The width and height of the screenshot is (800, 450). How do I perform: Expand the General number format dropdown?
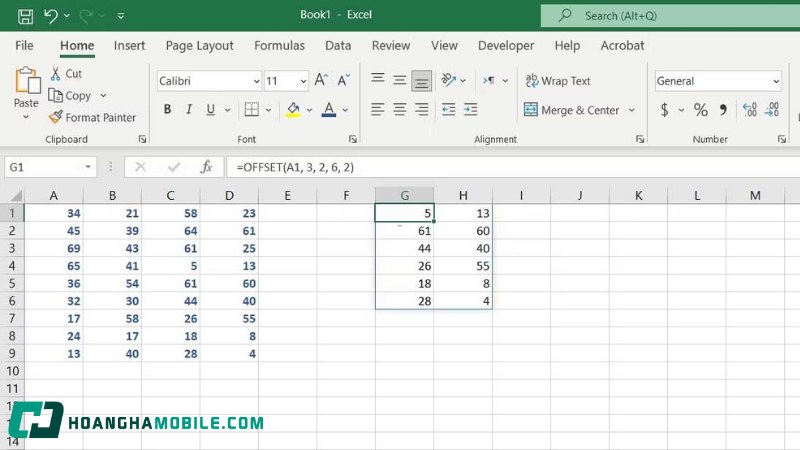tap(775, 81)
